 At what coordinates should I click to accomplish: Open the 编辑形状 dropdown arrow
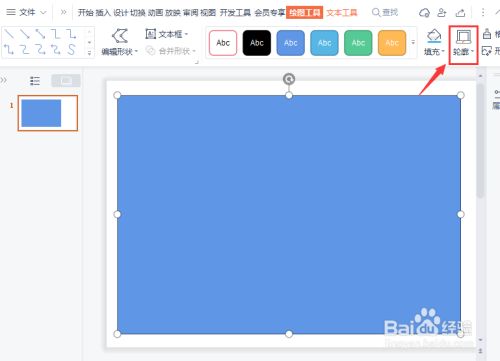point(136,51)
